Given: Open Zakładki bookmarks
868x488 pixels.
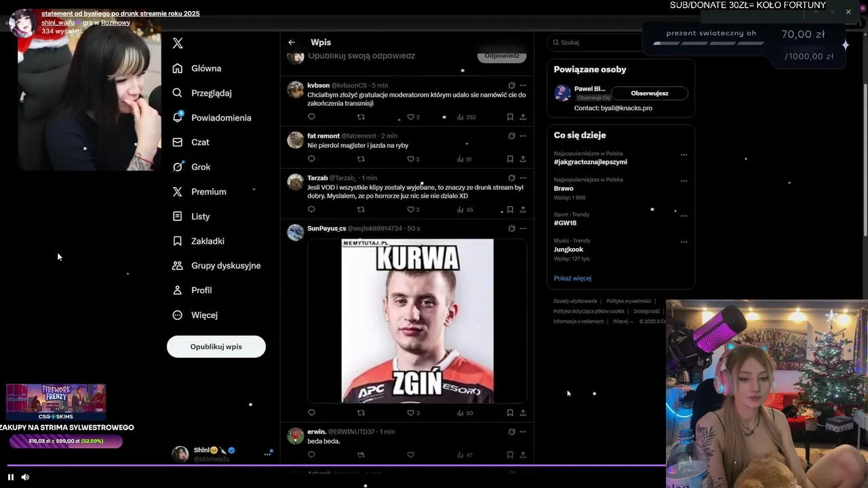Looking at the screenshot, I should coord(198,241).
